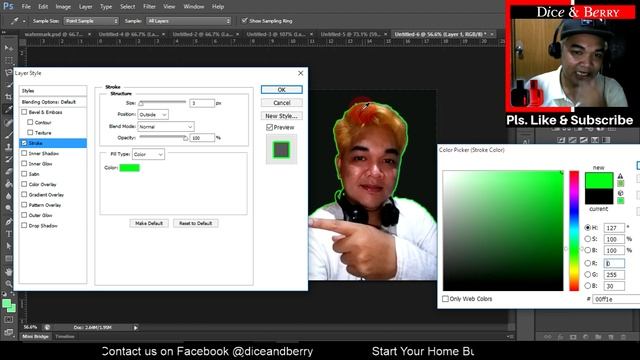
Task: Switch to the Timeline tab
Action: point(65,336)
